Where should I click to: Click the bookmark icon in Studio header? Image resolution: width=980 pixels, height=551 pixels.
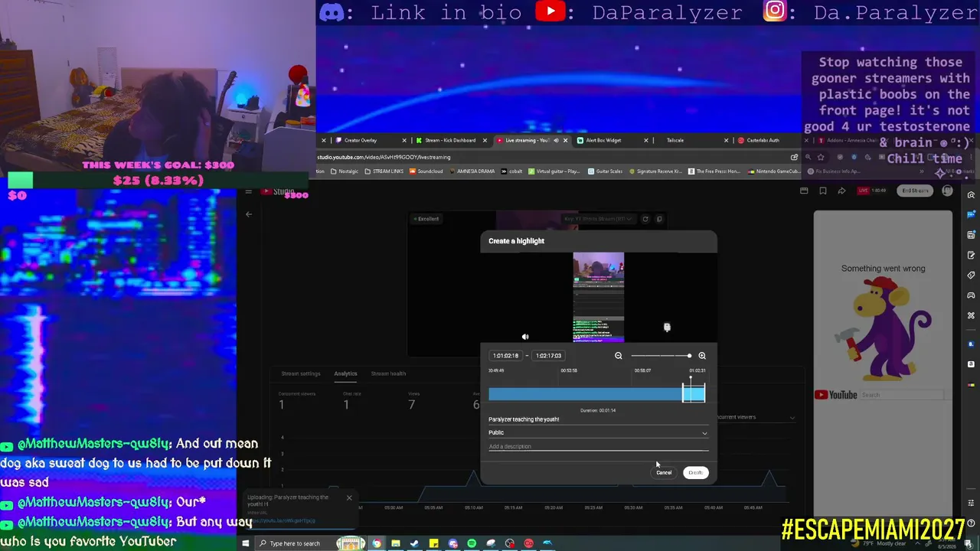pyautogui.click(x=823, y=191)
